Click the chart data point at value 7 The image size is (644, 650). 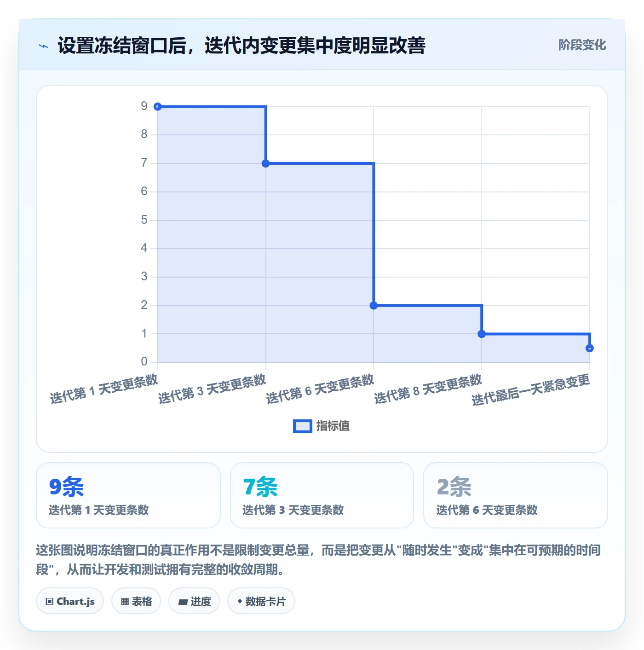click(265, 163)
